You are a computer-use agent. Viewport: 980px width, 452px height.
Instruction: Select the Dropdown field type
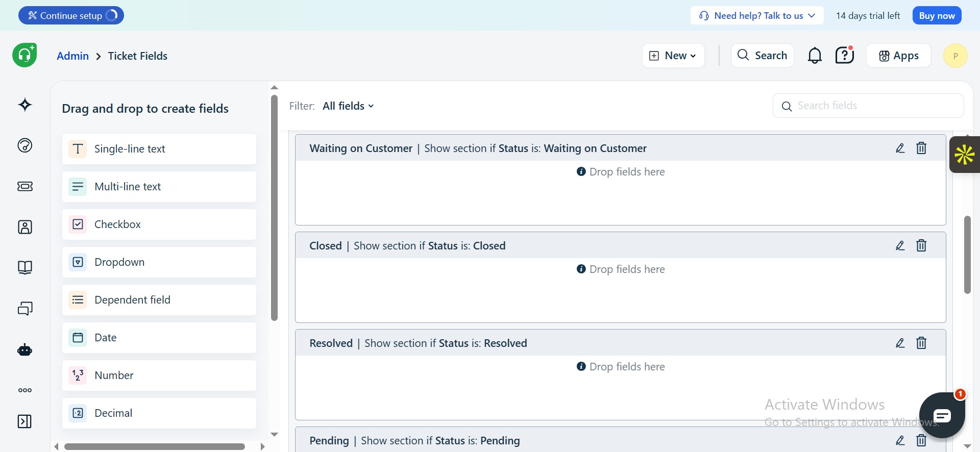pos(159,262)
